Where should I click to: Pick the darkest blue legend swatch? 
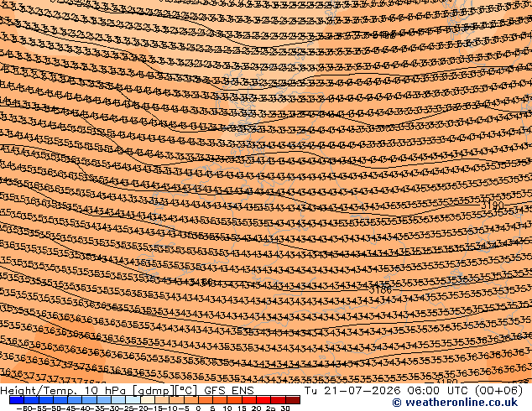(17, 400)
